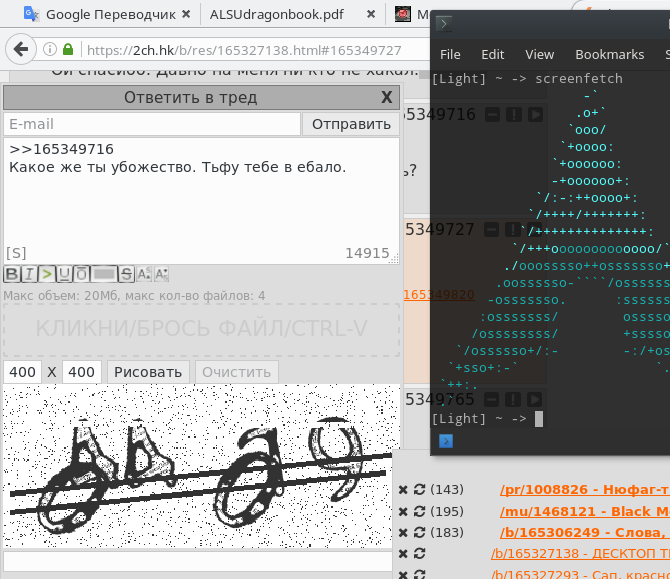Switch to ALSUdragonbook.pdf tab
Viewport: 670px width, 579px height.
[x=276, y=15]
